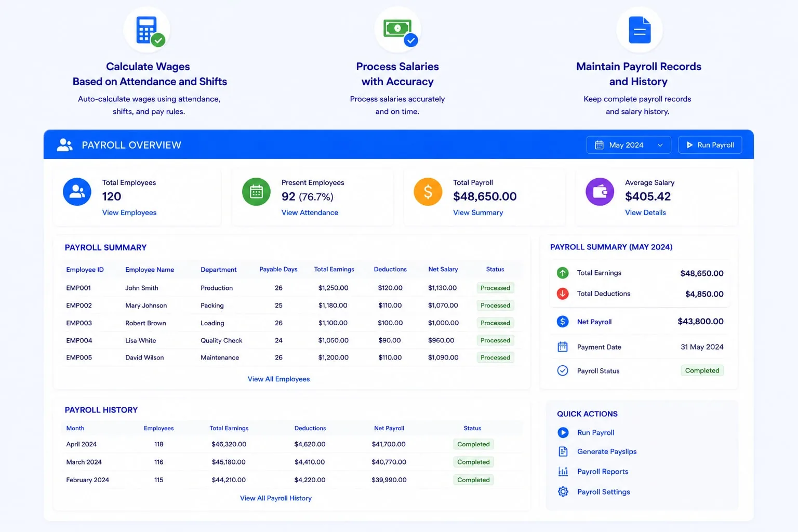Click the Net Payroll value $43,800.00

tap(700, 322)
